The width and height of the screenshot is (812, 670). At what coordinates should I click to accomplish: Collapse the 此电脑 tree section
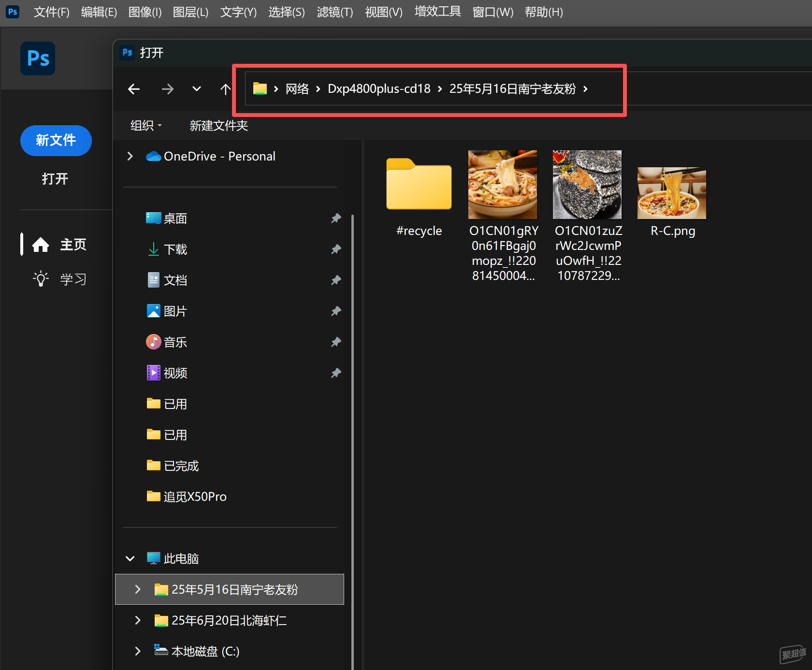coord(130,559)
